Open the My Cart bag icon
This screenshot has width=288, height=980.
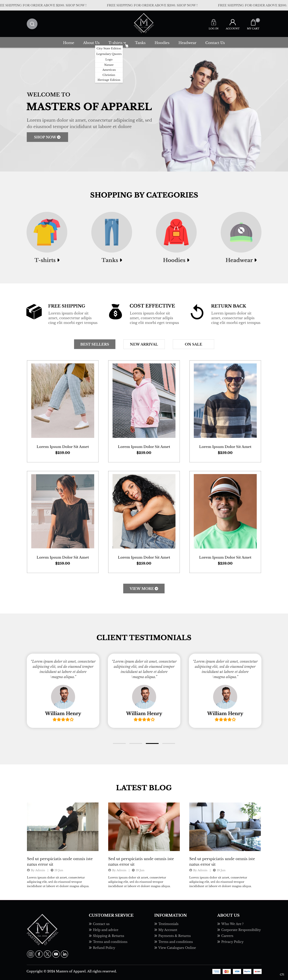253,22
